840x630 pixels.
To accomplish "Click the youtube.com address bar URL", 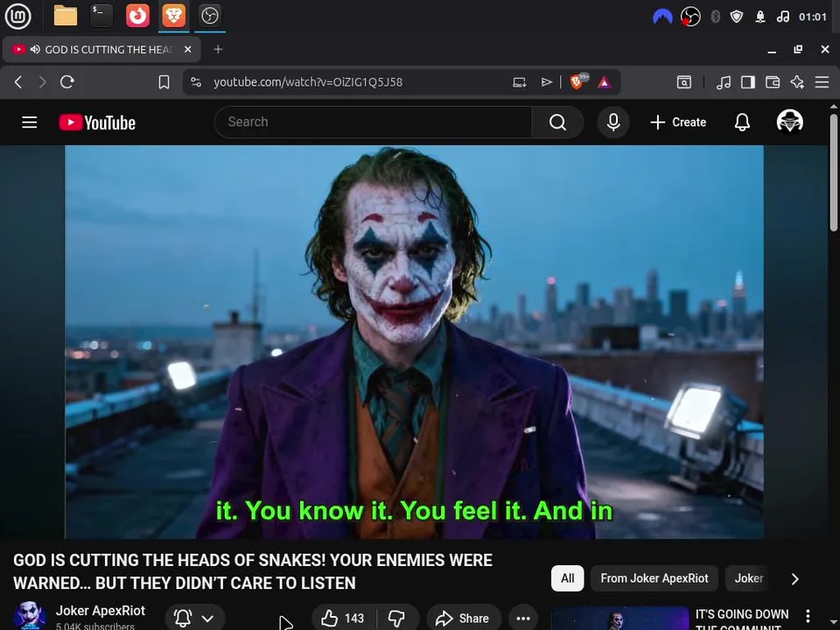I will (308, 82).
